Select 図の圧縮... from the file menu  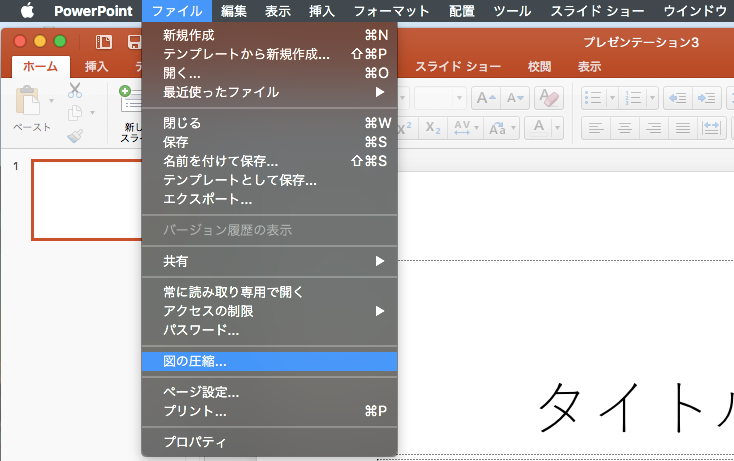pos(269,361)
